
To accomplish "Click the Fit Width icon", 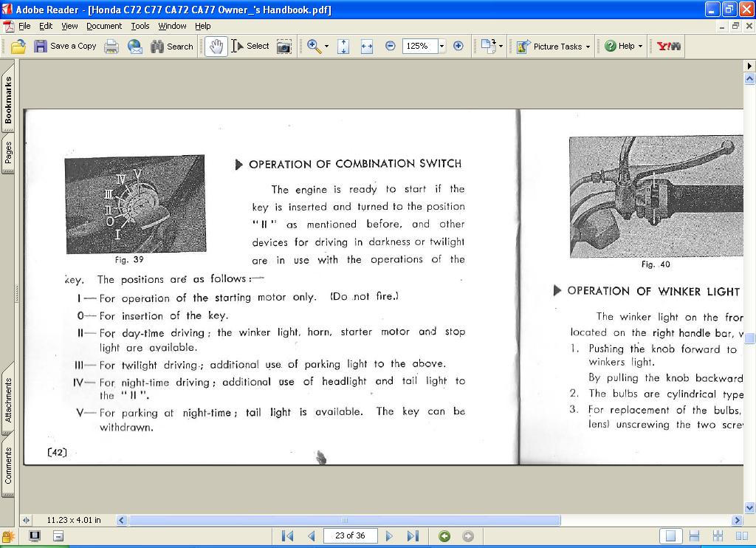I will click(366, 47).
